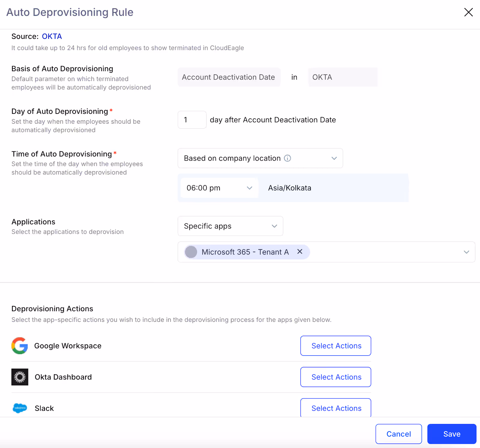
Task: Click the Applications section label
Action: point(33,222)
